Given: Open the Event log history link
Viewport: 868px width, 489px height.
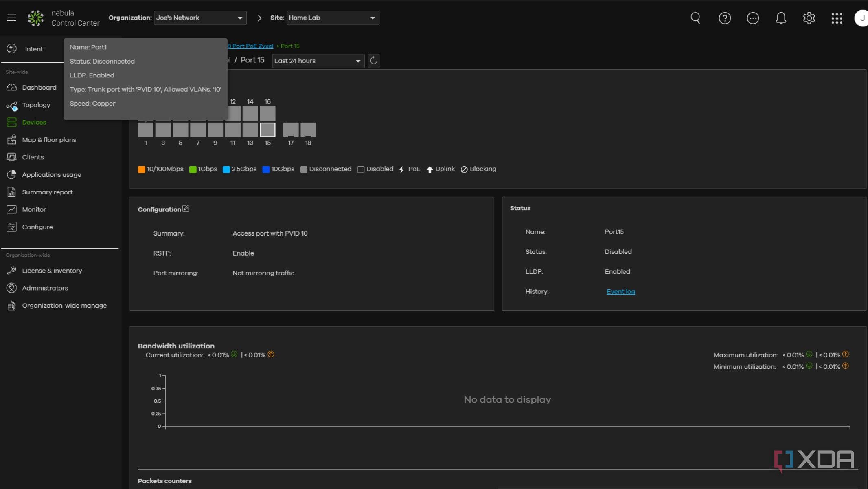Looking at the screenshot, I should tap(620, 292).
